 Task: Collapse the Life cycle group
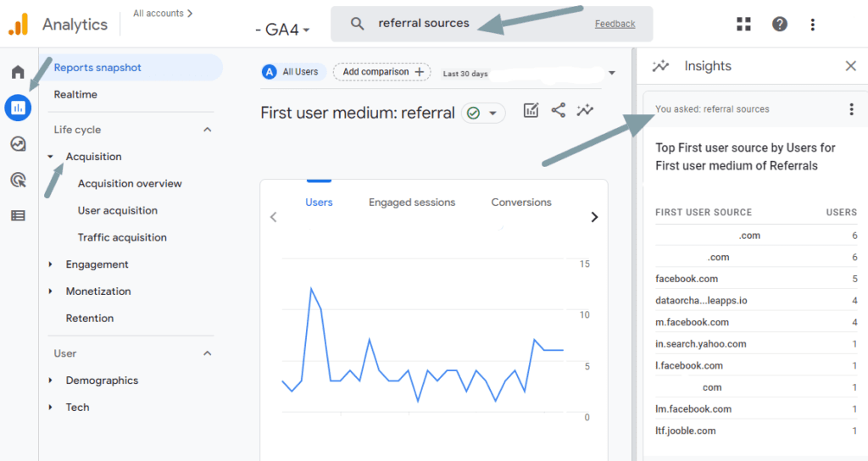208,130
